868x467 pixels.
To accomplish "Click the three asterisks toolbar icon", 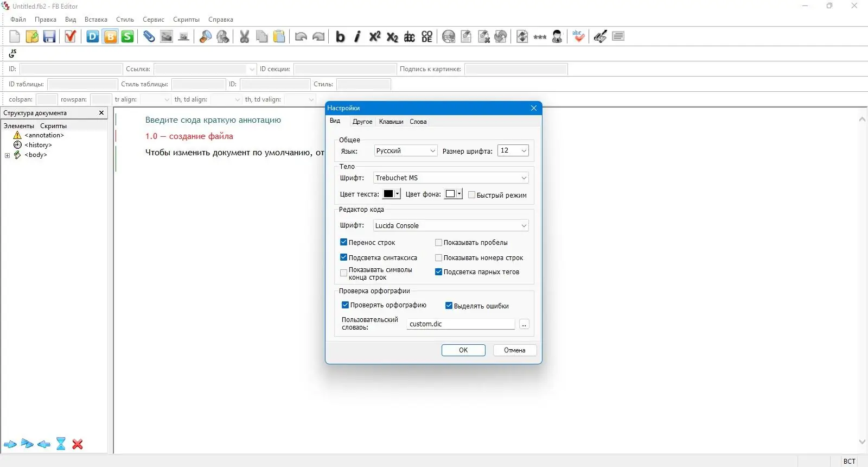I will tap(540, 36).
